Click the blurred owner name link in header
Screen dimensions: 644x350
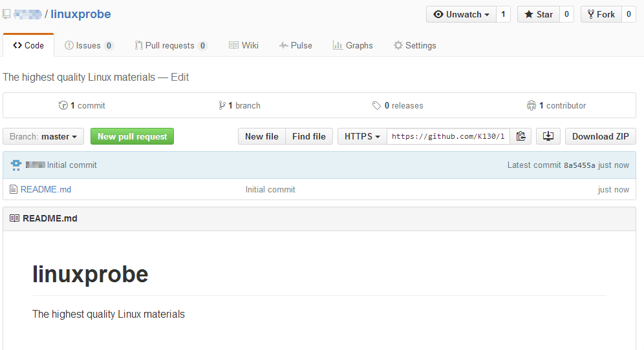pos(28,14)
